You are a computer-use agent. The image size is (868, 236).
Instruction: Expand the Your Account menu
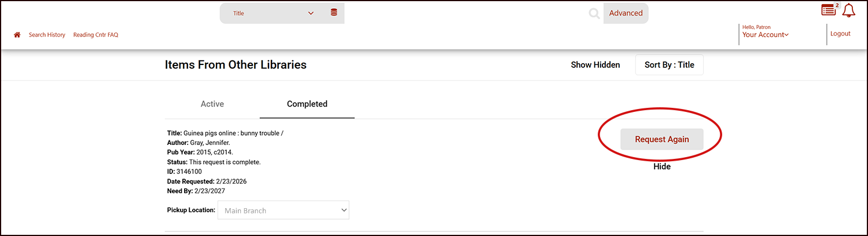[x=765, y=35]
